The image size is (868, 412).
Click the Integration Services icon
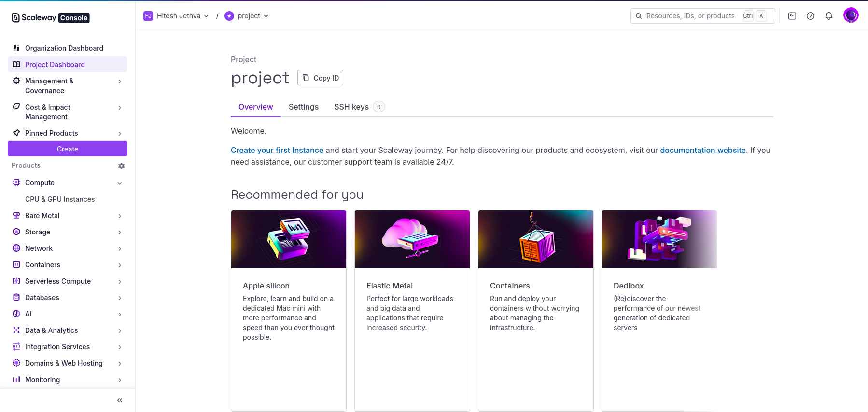point(16,346)
